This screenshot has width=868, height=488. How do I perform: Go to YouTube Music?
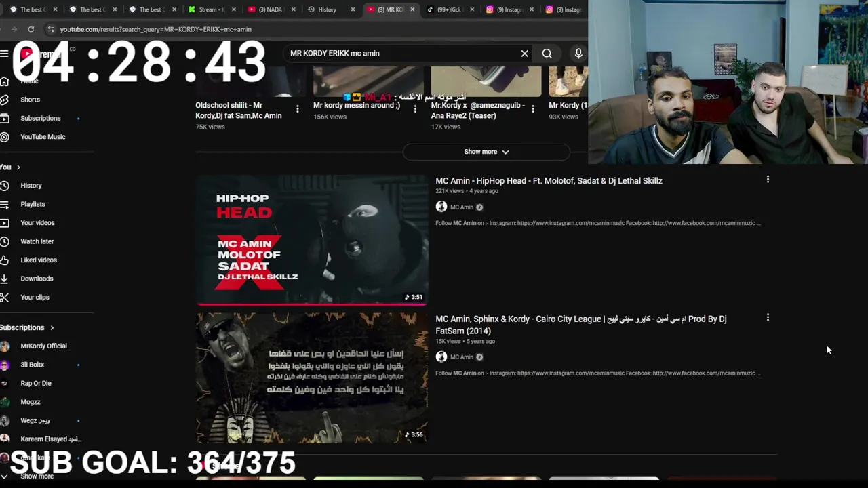coord(43,137)
